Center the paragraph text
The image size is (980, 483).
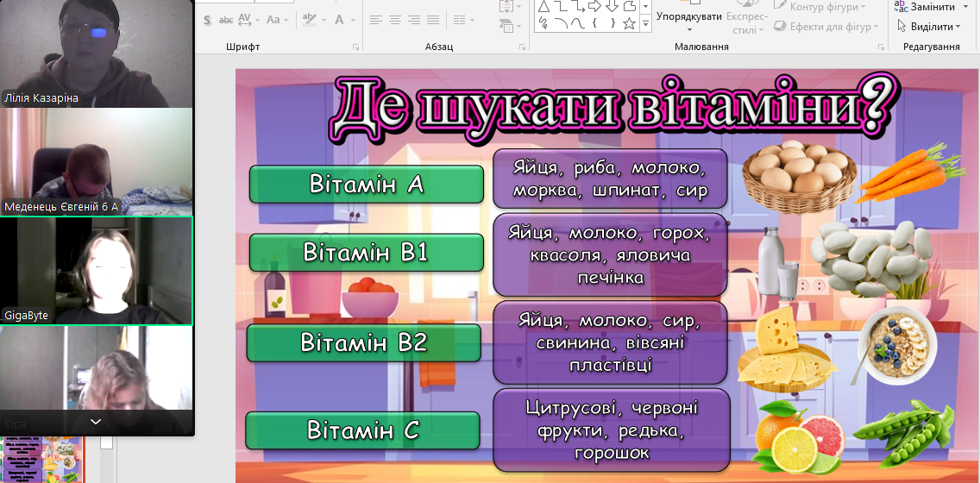pos(394,20)
